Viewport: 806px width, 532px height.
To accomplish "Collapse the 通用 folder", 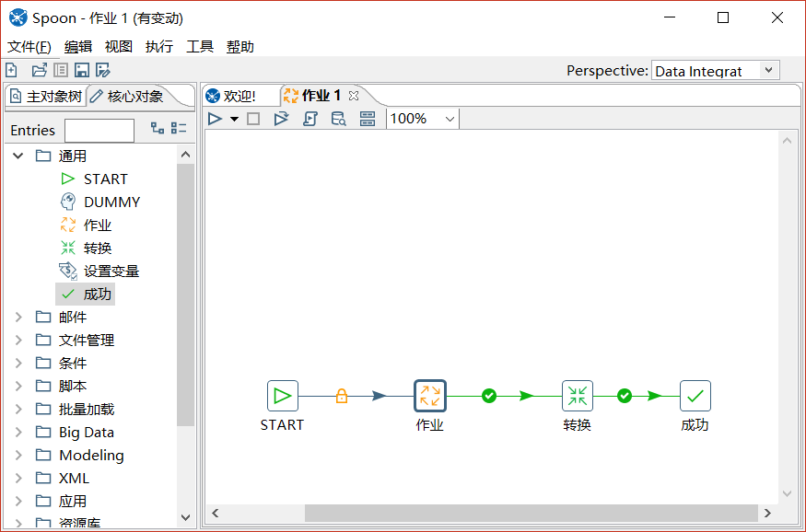I will point(18,156).
